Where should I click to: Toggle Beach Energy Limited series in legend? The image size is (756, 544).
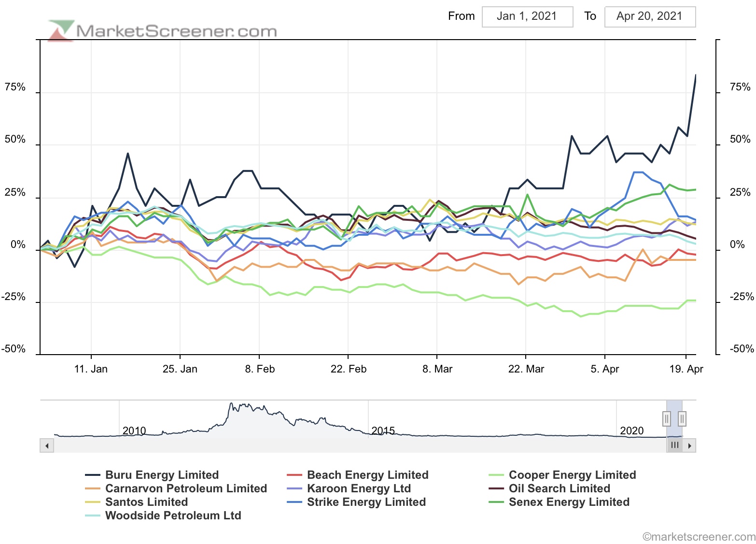(x=358, y=475)
